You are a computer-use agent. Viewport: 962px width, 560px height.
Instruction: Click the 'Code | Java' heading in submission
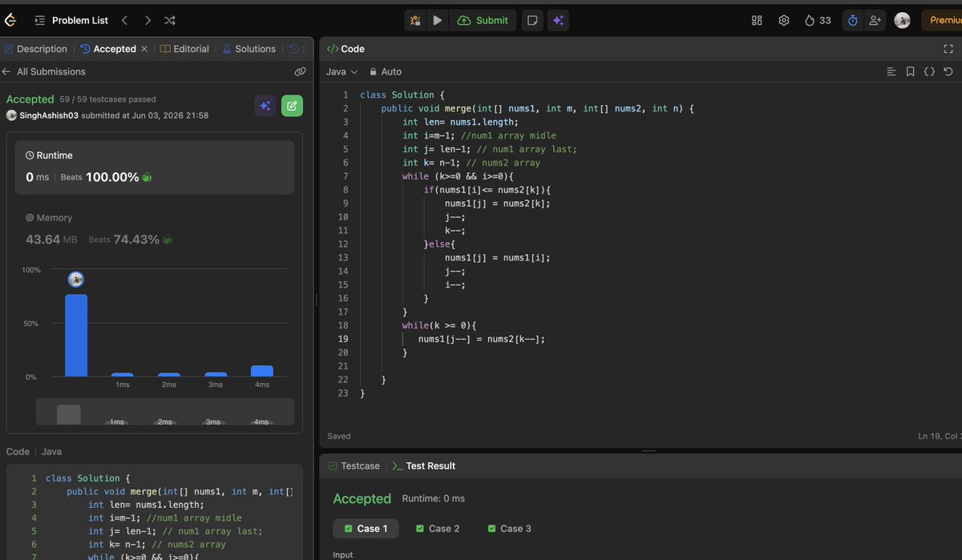(x=34, y=452)
